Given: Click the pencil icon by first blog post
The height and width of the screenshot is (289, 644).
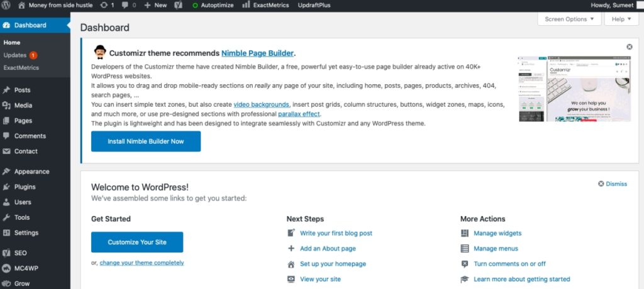Looking at the screenshot, I should click(x=291, y=232).
